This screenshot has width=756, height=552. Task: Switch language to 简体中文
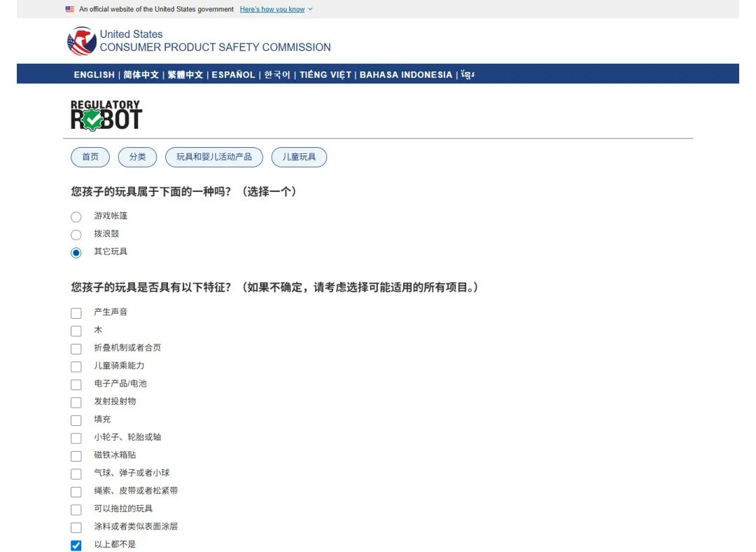point(141,75)
